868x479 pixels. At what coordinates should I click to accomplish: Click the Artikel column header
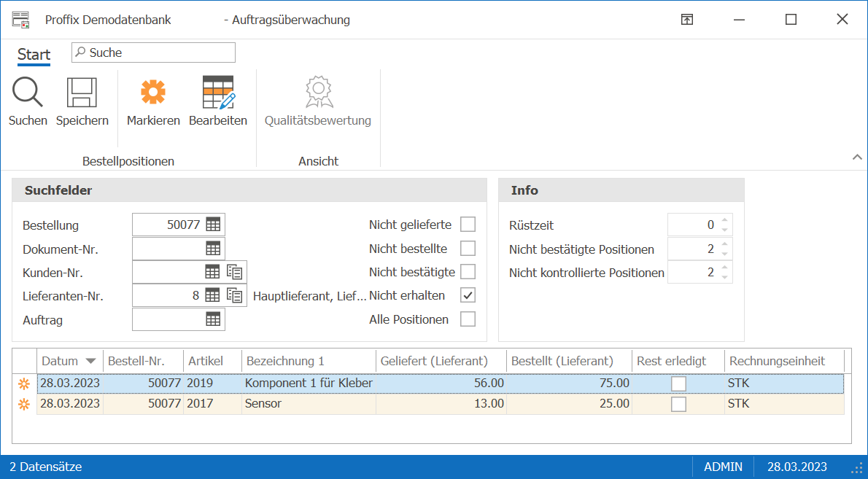click(212, 361)
